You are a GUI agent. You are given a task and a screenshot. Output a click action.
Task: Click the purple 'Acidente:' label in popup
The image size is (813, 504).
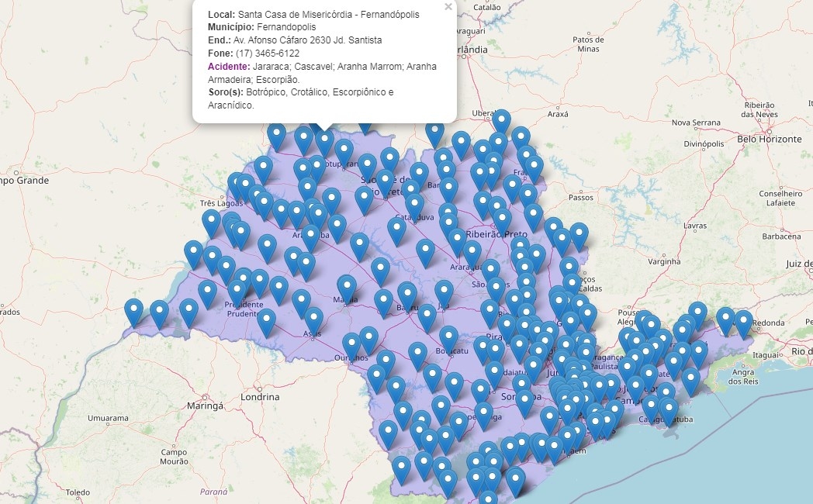(229, 67)
